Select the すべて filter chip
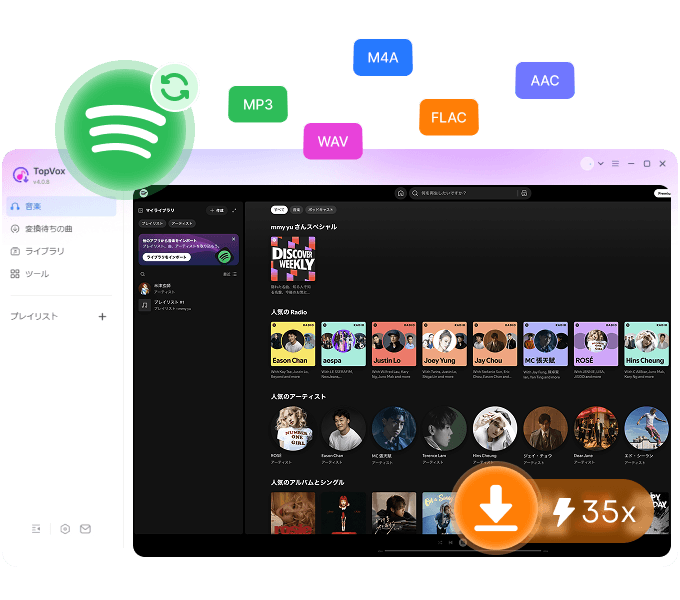Screen dimensions: 680x600 279,210
